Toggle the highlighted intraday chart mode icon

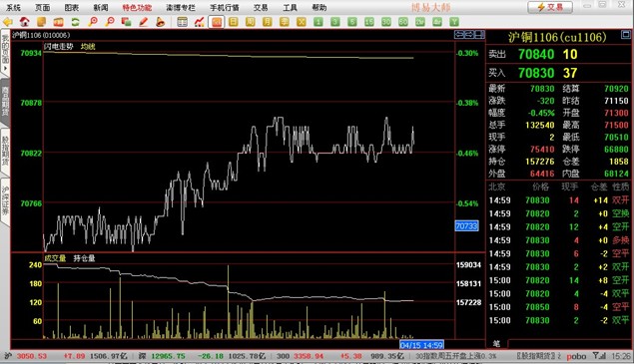point(217,22)
